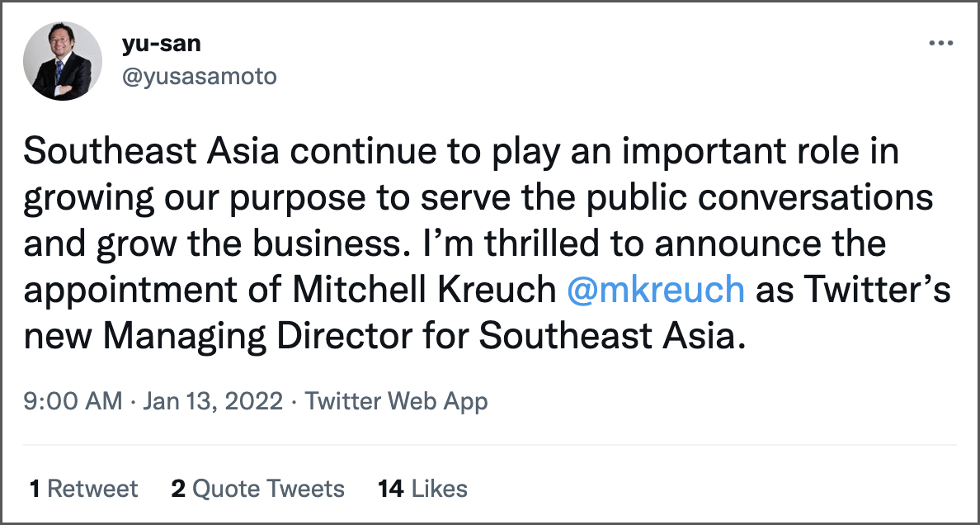Open the three-dot more options menu
The width and height of the screenshot is (980, 525).
coord(940,44)
